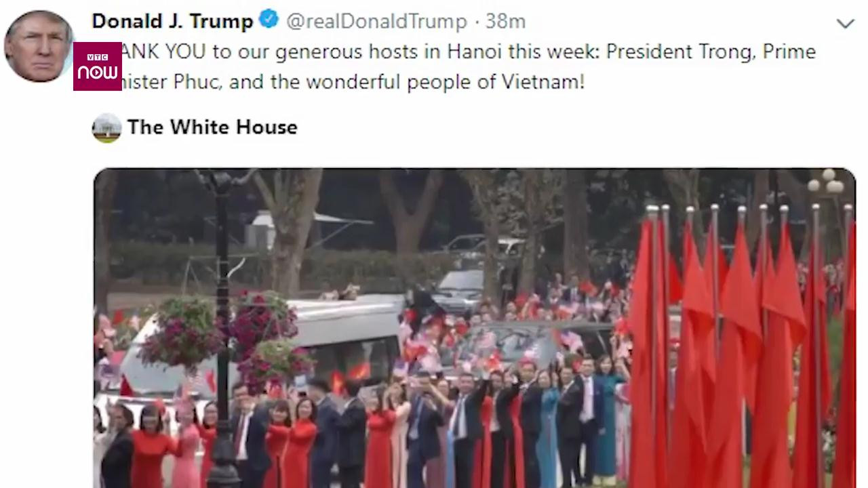
Task: Click the VTC Now logo badge
Action: 98,66
